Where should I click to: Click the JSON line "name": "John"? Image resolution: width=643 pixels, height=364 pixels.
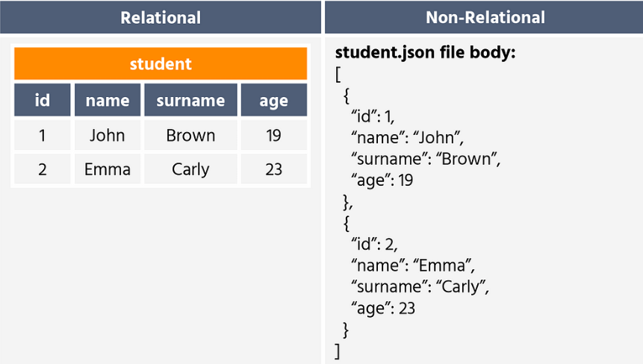pyautogui.click(x=407, y=137)
